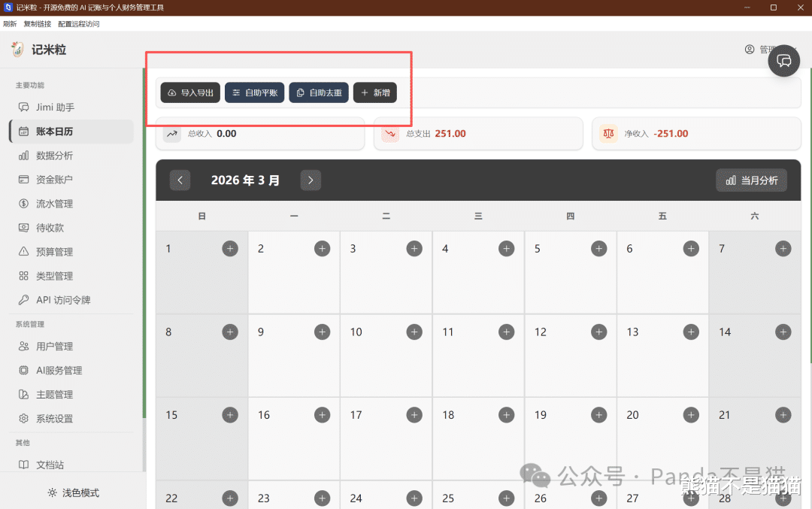812x509 pixels.
Task: Open API 访问令牌 page
Action: coord(71,300)
